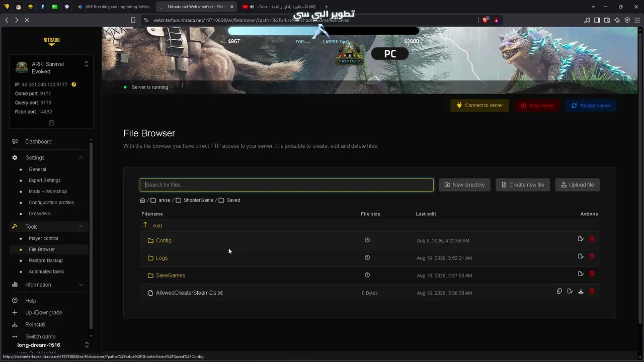Copy AllowedCheaterSteamIDs.txt using the copy icon

coord(559,291)
